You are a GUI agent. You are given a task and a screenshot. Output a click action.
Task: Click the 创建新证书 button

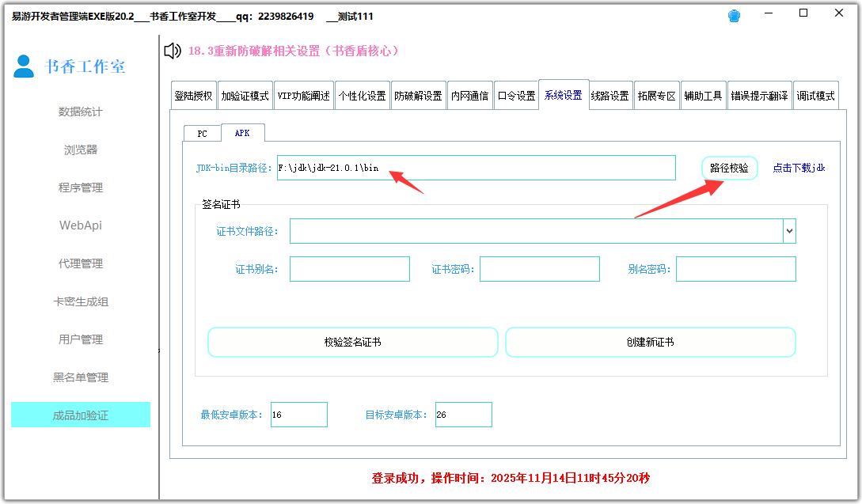(x=650, y=343)
